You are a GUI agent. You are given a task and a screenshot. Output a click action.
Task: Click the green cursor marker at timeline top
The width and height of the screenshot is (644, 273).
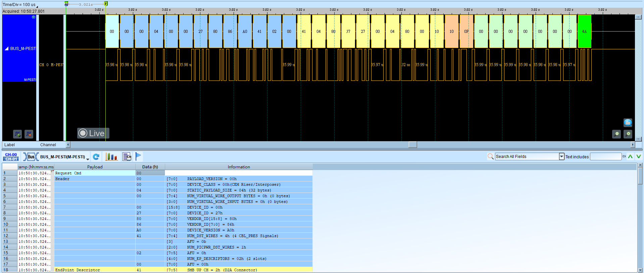pos(106,4)
